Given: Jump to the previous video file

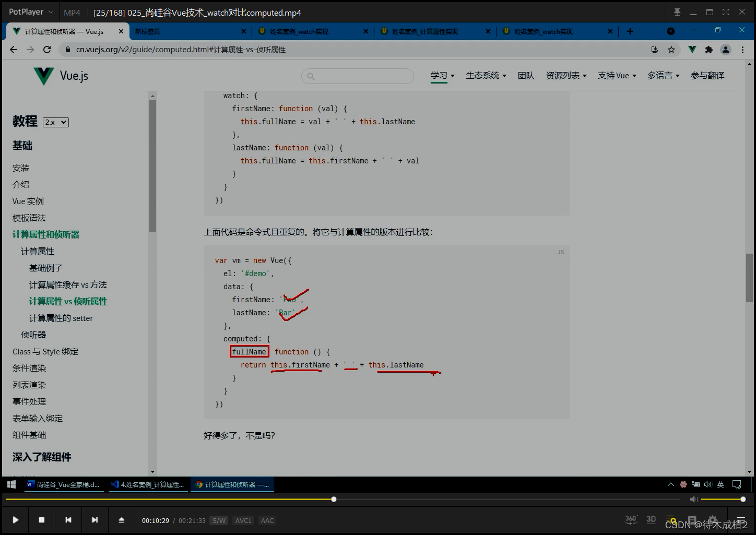Looking at the screenshot, I should coord(68,520).
